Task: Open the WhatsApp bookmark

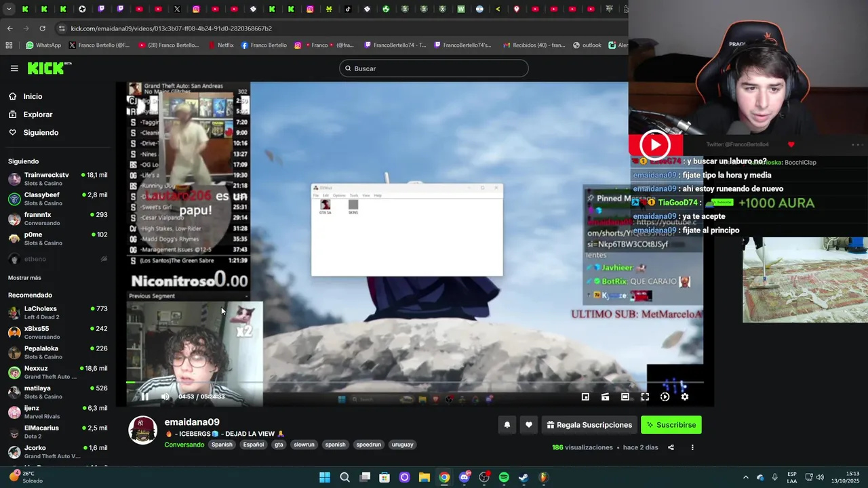Action: [x=43, y=45]
